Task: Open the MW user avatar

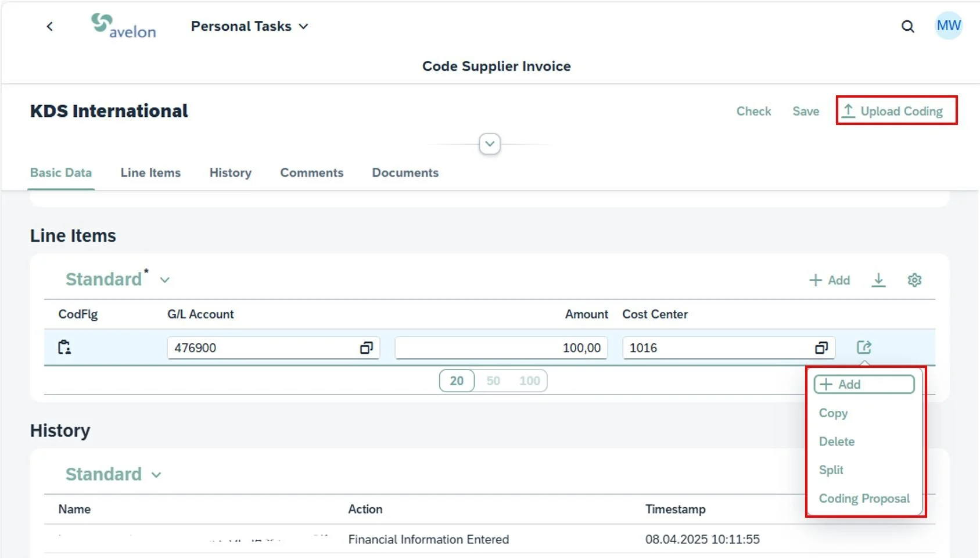Action: [949, 26]
